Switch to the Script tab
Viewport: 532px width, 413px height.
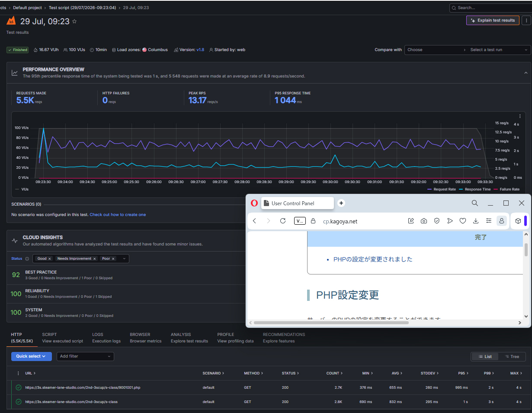click(62, 338)
